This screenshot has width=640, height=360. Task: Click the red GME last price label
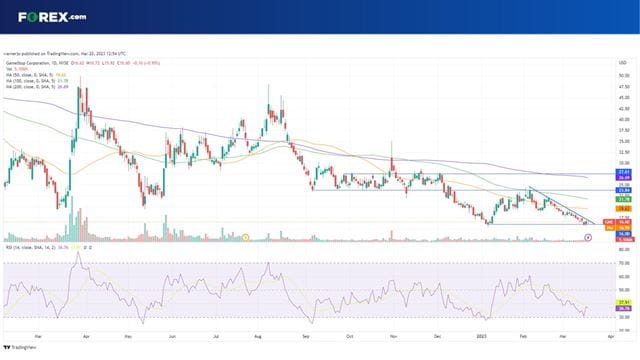(618, 222)
